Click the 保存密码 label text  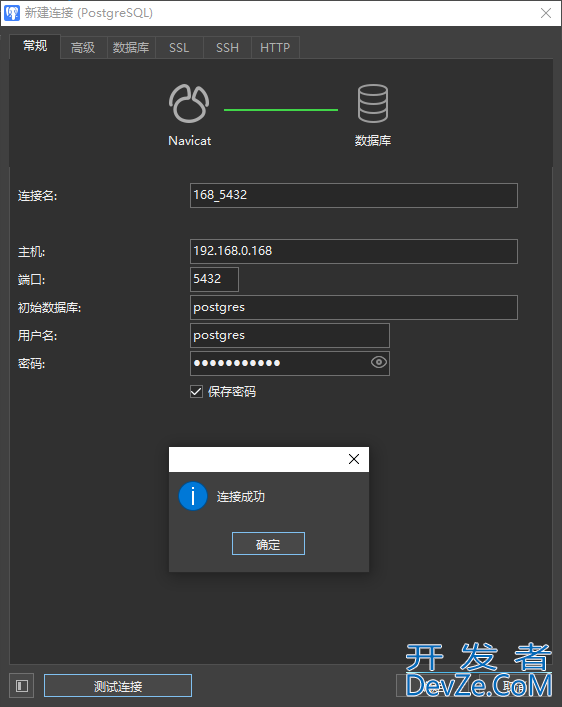[232, 391]
